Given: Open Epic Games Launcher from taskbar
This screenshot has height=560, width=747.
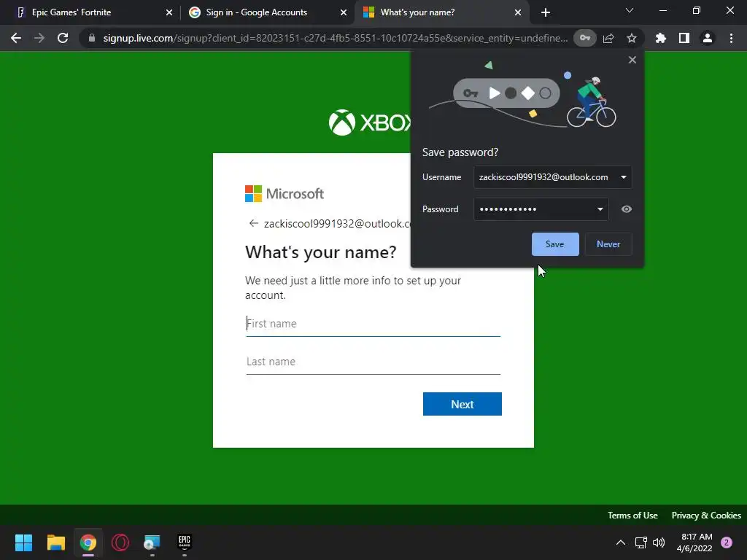Looking at the screenshot, I should coord(185,542).
